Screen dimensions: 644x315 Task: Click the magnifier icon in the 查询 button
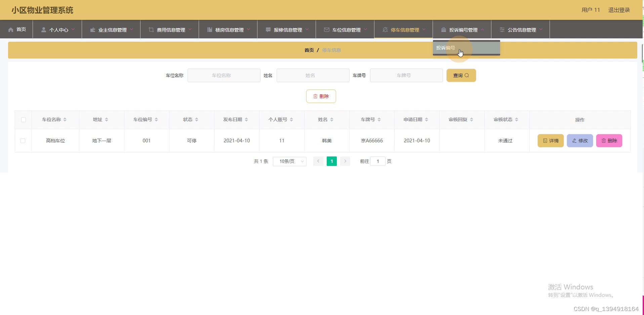click(467, 75)
